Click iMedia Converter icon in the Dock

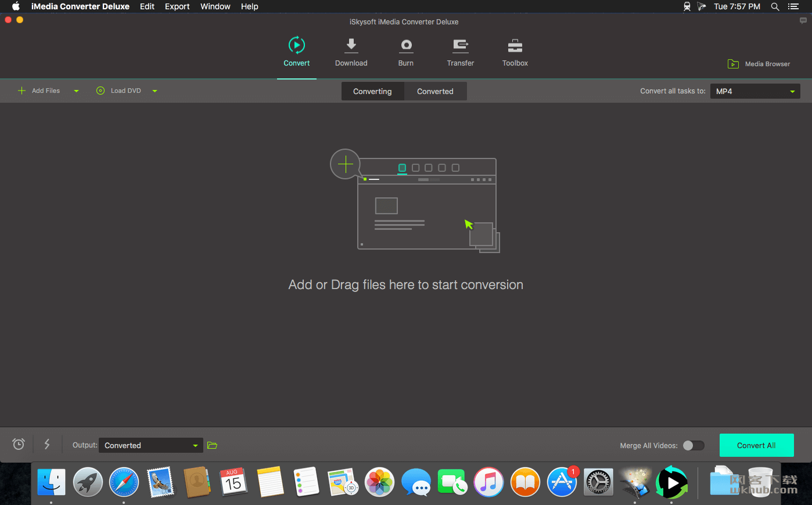tap(671, 482)
